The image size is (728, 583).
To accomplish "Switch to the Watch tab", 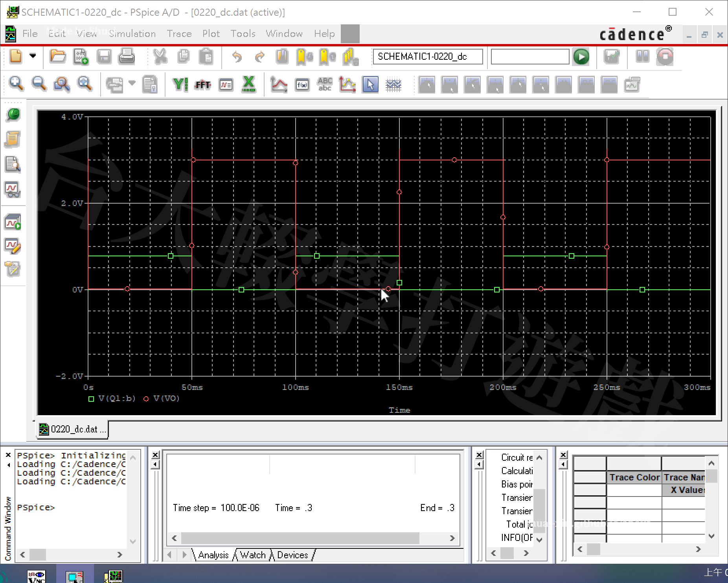I will [x=253, y=555].
